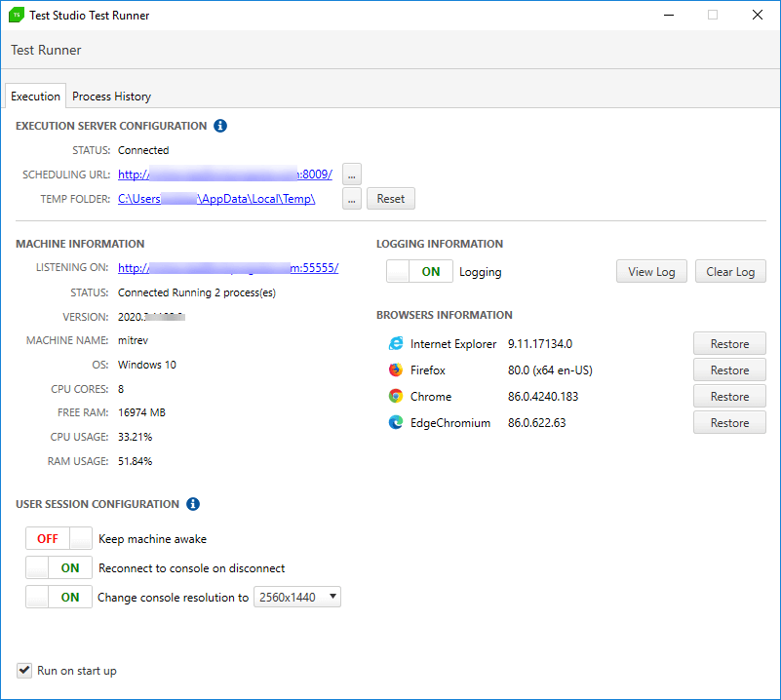Click the Clear Log button
This screenshot has width=781, height=700.
(x=730, y=271)
